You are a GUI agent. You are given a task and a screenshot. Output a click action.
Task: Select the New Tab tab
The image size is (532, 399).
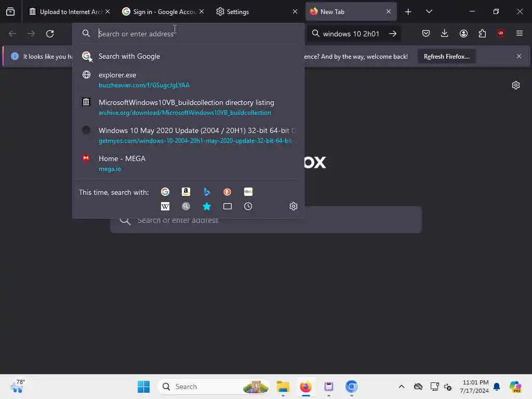tap(351, 12)
